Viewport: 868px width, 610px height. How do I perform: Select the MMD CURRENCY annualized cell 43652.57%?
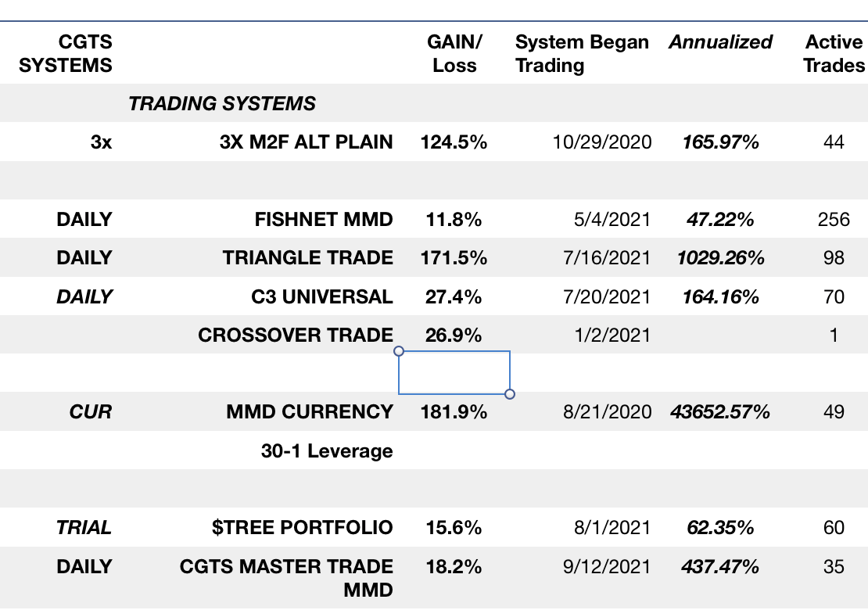pyautogui.click(x=720, y=411)
